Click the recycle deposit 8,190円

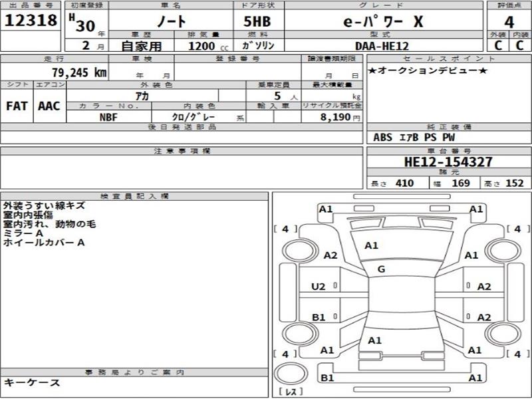click(x=340, y=118)
